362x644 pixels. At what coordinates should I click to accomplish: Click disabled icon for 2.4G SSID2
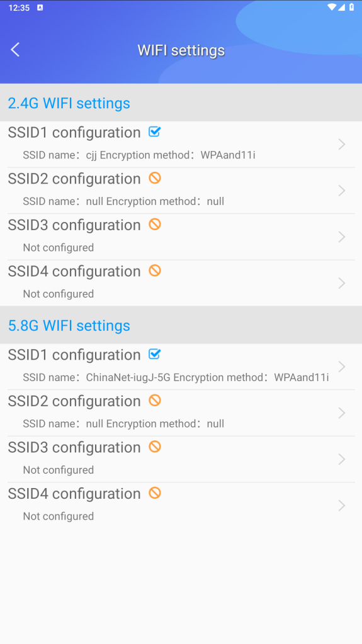tap(155, 178)
